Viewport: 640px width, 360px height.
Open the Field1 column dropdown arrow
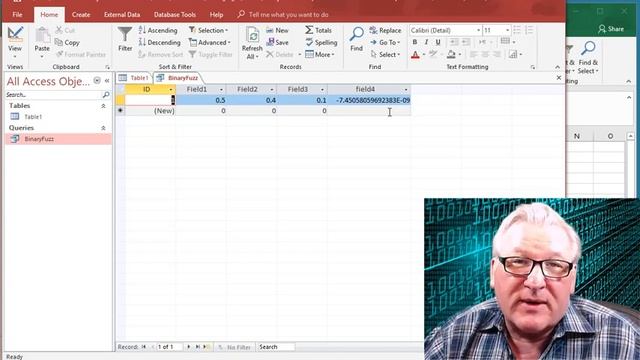coord(221,89)
